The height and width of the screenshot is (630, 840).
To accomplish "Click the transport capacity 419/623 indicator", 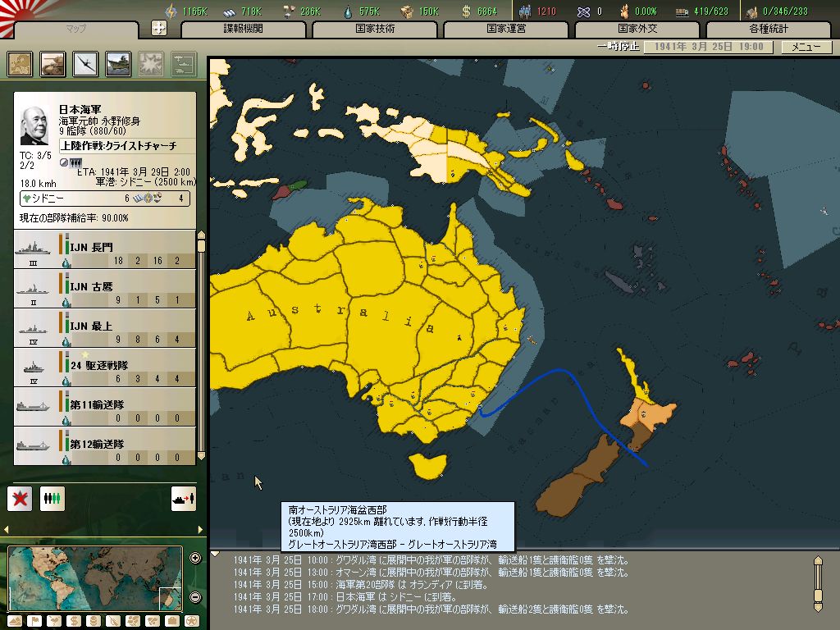I will (702, 11).
